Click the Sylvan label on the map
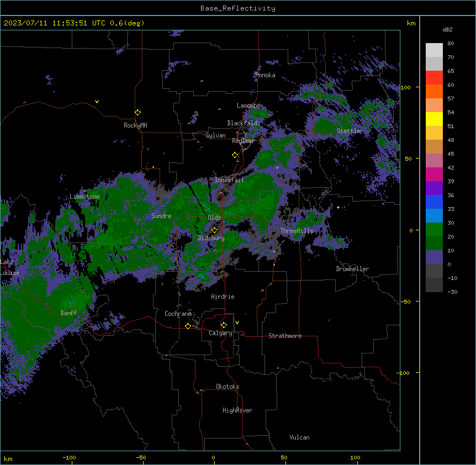 tap(215, 135)
